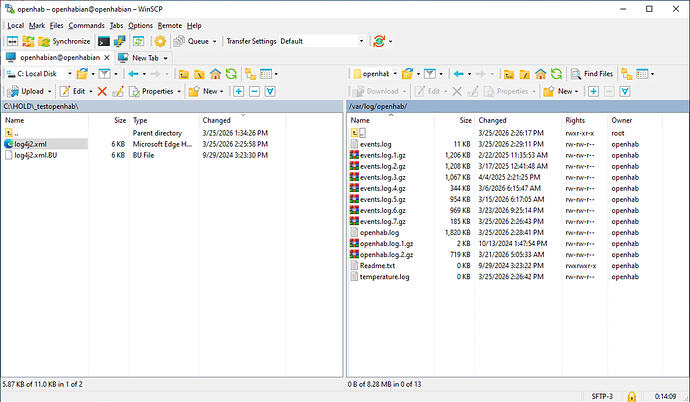The height and width of the screenshot is (402, 690).
Task: Select log4j2.xml.BU in local panel
Action: [35, 155]
